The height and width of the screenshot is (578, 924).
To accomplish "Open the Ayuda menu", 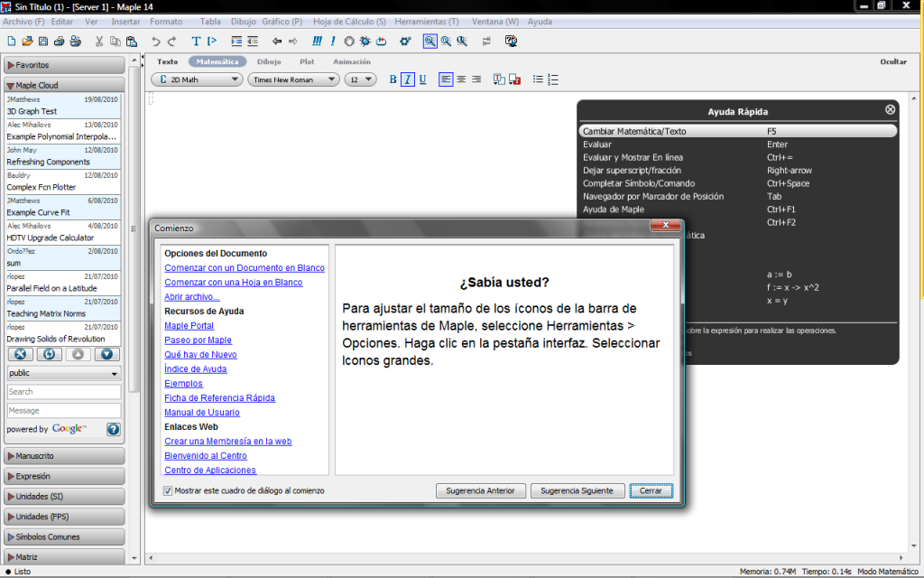I will pos(540,22).
